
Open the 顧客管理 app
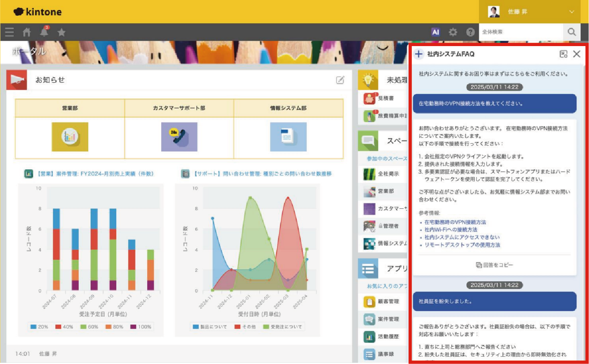[x=388, y=301]
